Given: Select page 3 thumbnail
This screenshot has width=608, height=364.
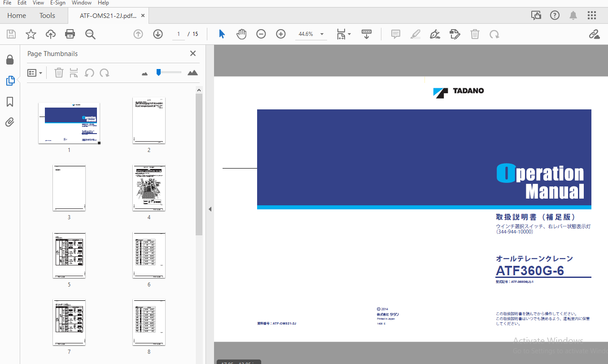Looking at the screenshot, I should pos(69,188).
